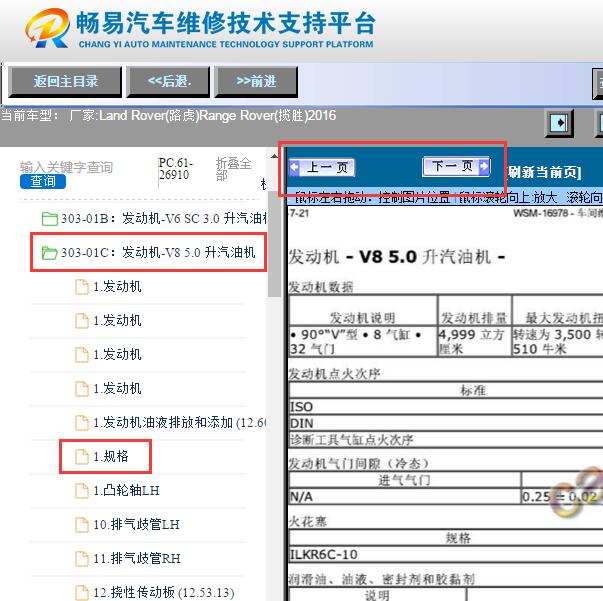Click the 返回主目录 button
Viewport: 603px width, 601px height.
65,82
